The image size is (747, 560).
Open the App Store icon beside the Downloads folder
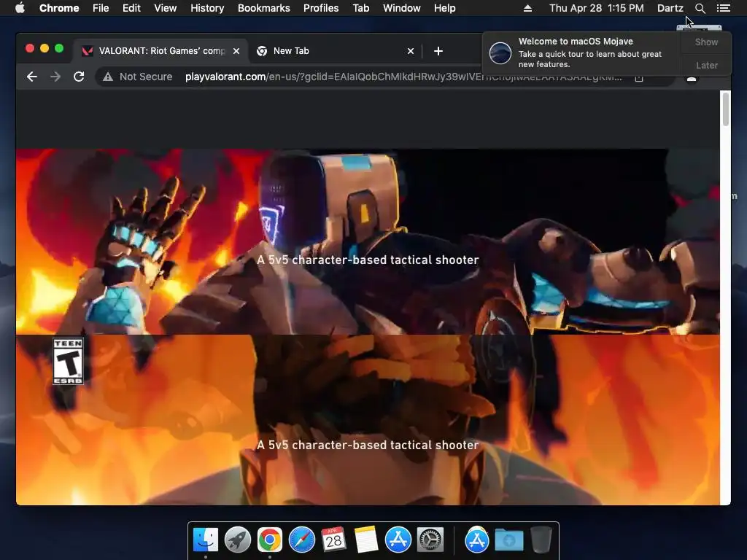[476, 540]
